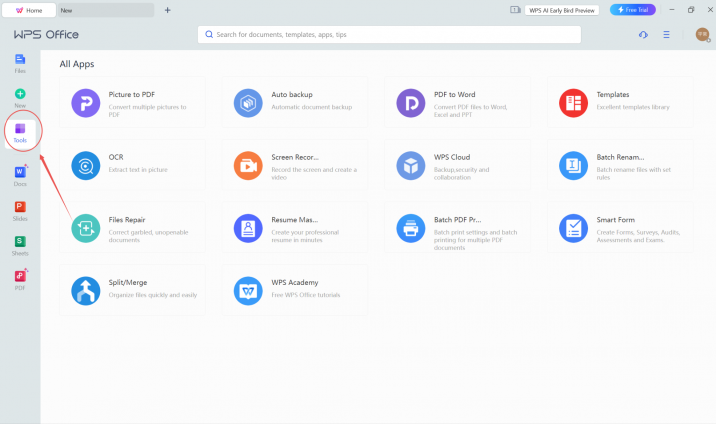Switch to the New tab
The image size is (716, 424).
pos(100,10)
